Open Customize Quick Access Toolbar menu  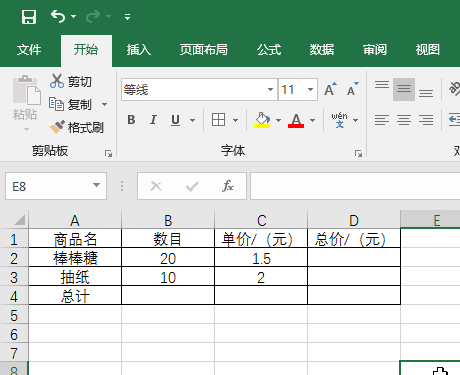click(x=127, y=17)
